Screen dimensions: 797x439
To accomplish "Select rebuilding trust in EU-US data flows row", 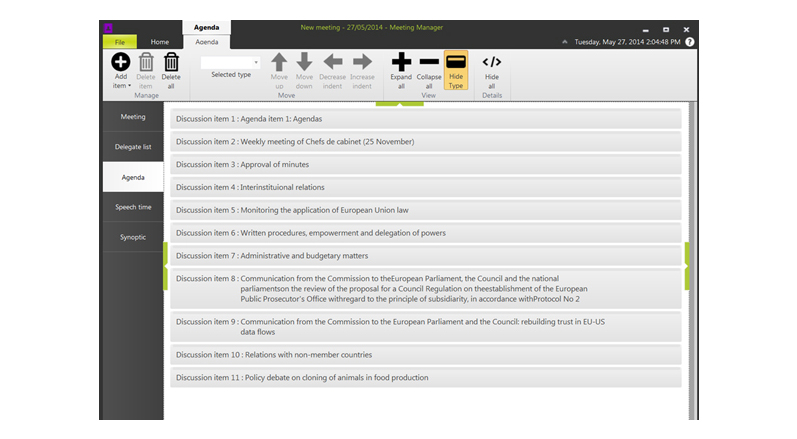I will click(426, 327).
